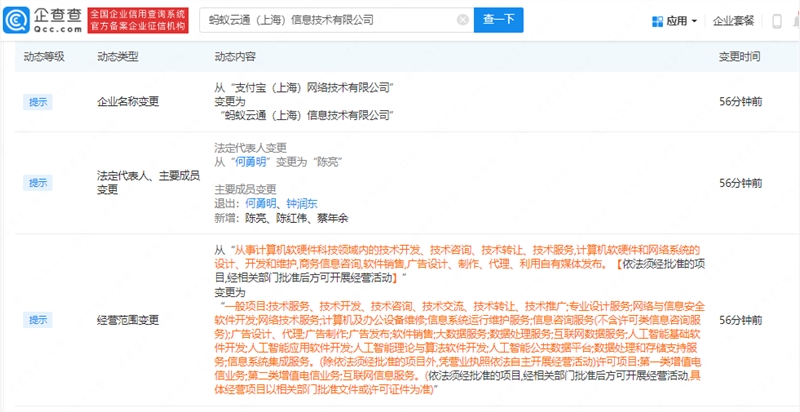The image size is (800, 412).
Task: Expand the 应用 dropdown arrow
Action: click(x=694, y=21)
